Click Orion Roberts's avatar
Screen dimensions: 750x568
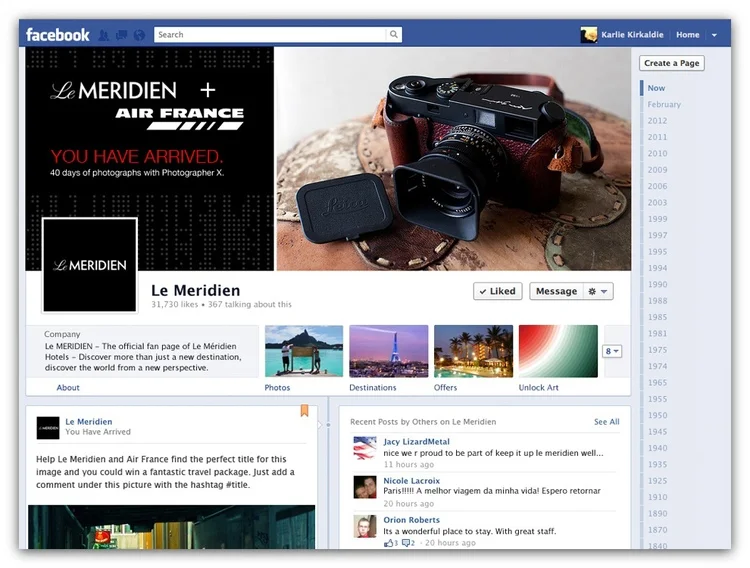point(364,526)
